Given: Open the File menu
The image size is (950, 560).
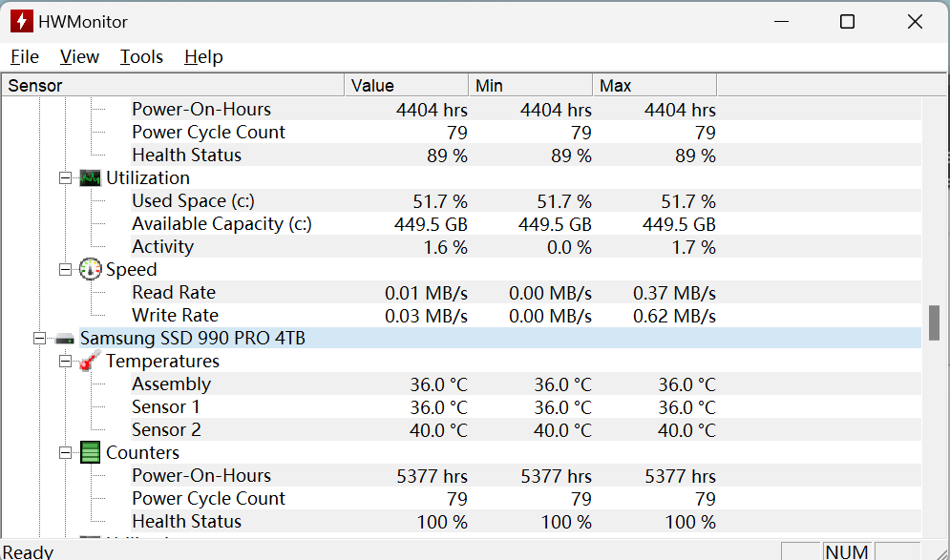Looking at the screenshot, I should [x=25, y=57].
